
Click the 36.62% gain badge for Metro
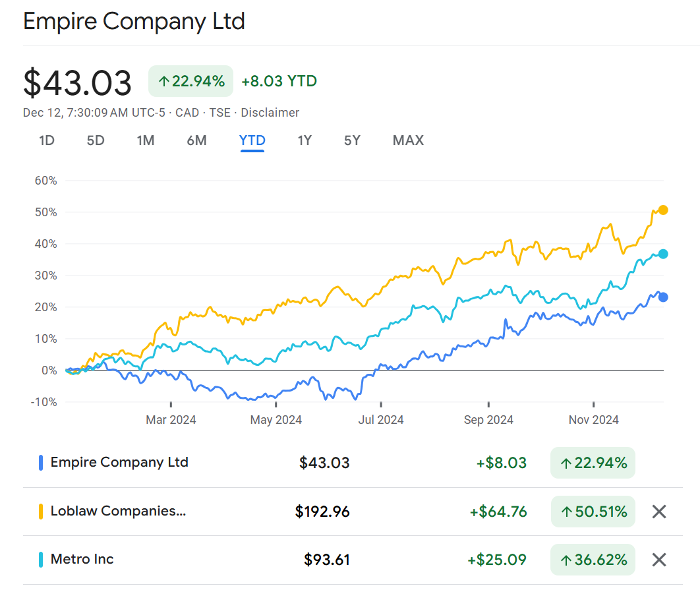click(x=593, y=560)
